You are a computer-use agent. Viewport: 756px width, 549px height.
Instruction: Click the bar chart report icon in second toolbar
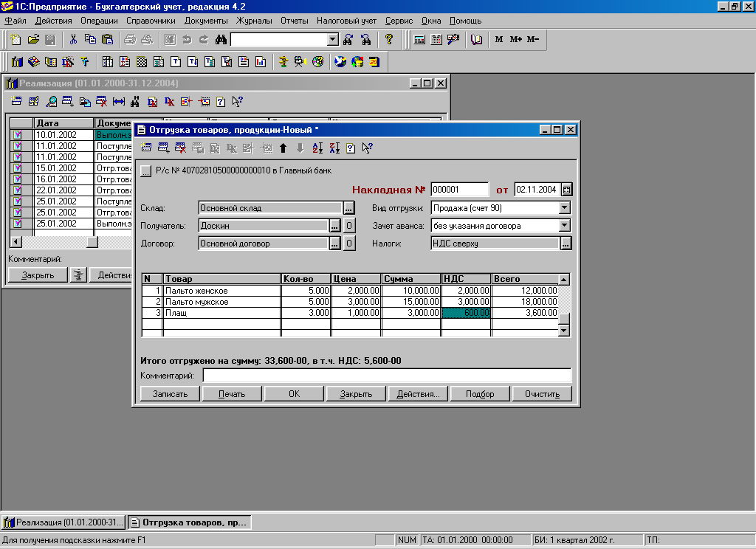(x=261, y=62)
